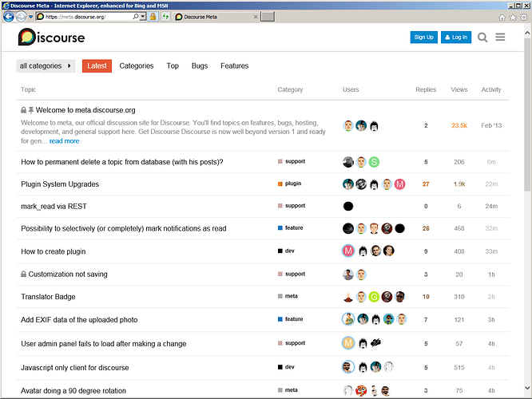Click volcano avatar in Translator Badge row
The image size is (532, 399).
[348, 297]
